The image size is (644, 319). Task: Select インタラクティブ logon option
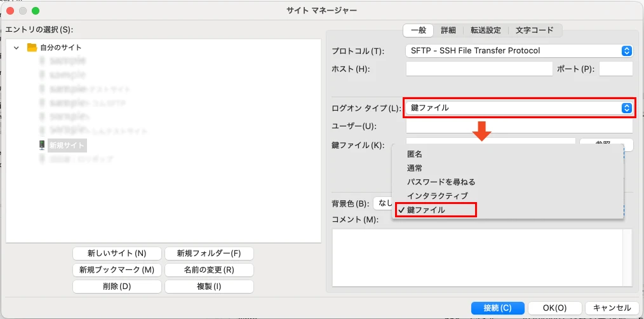point(437,196)
